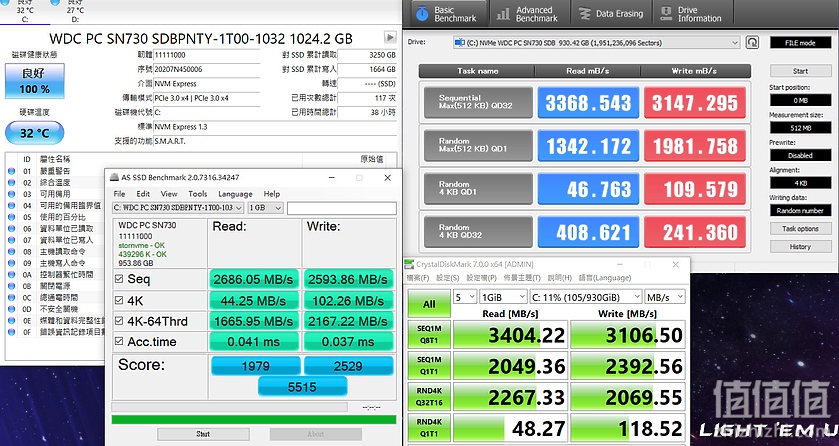839x446 pixels.
Task: Toggle the Seq checkbox in AS SSD
Action: [119, 279]
